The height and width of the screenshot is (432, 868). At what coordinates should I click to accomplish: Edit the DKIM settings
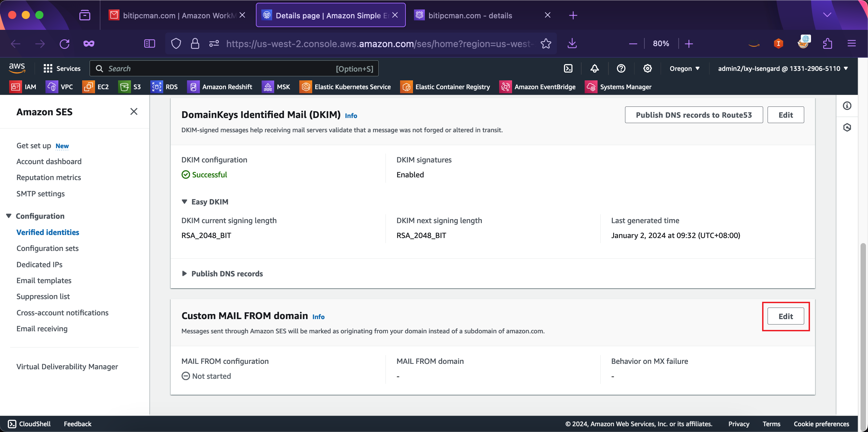tap(786, 115)
